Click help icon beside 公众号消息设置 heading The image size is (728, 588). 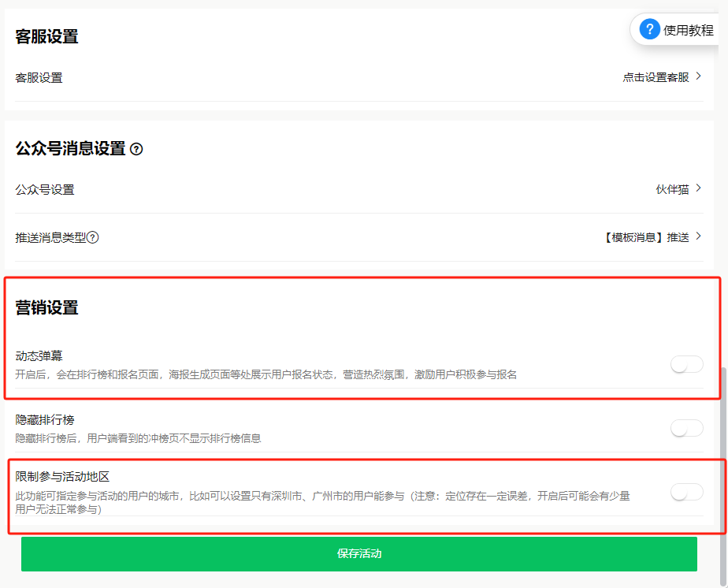pos(136,149)
